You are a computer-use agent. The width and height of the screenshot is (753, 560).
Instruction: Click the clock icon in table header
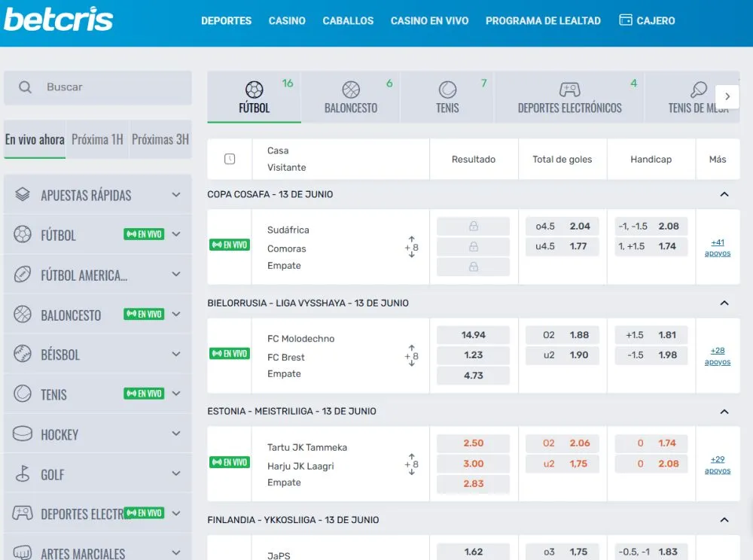click(230, 159)
